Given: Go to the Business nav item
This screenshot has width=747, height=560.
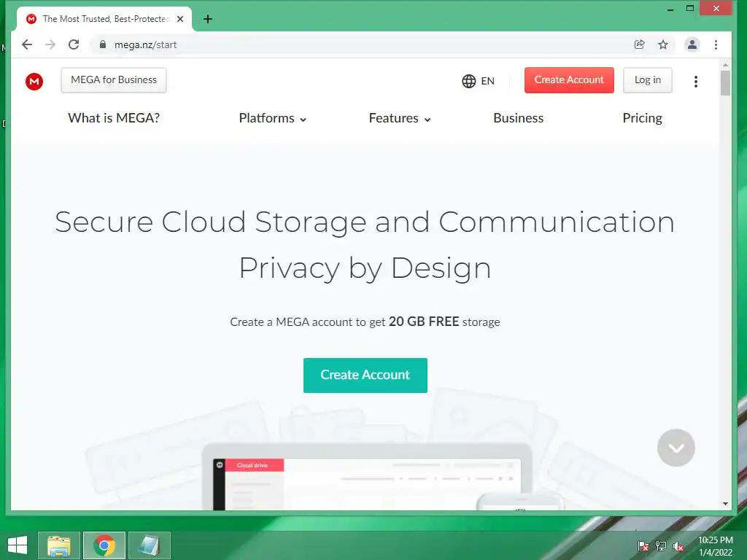Looking at the screenshot, I should tap(519, 118).
